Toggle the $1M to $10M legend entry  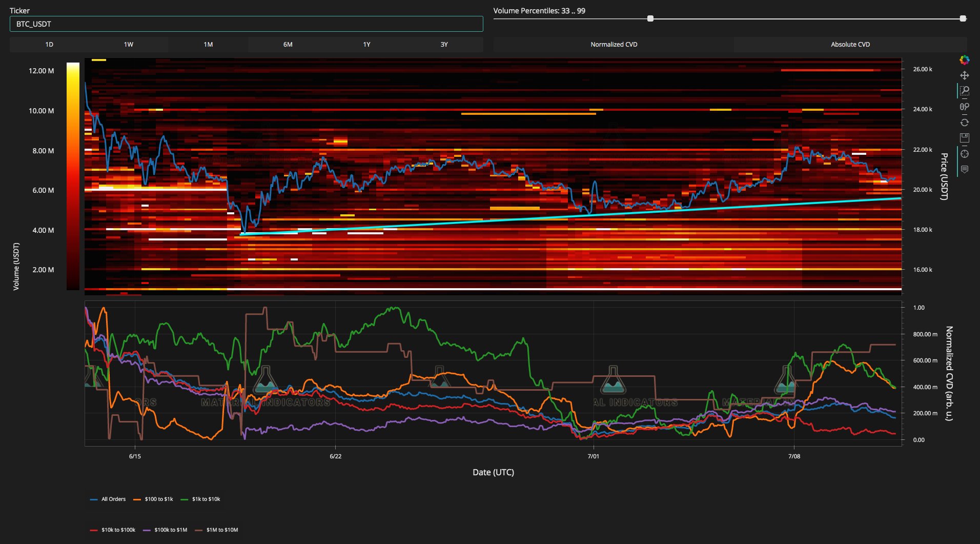click(217, 530)
